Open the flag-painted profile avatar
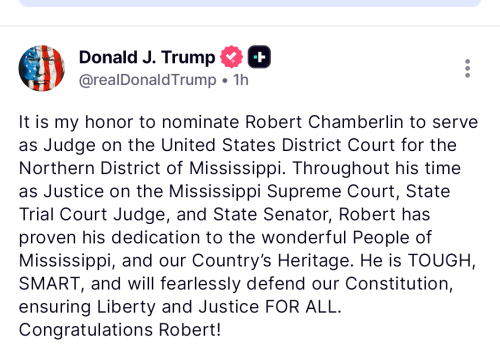 (x=42, y=68)
